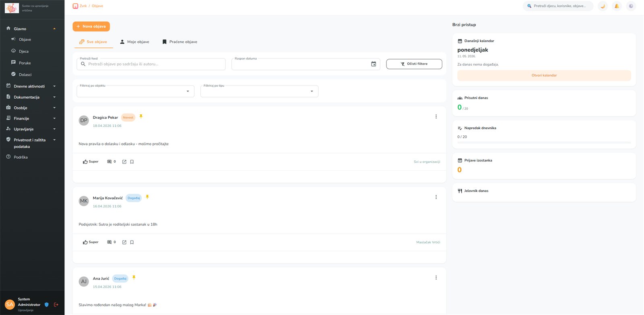Click the SA user avatar in sidebar

click(x=10, y=305)
